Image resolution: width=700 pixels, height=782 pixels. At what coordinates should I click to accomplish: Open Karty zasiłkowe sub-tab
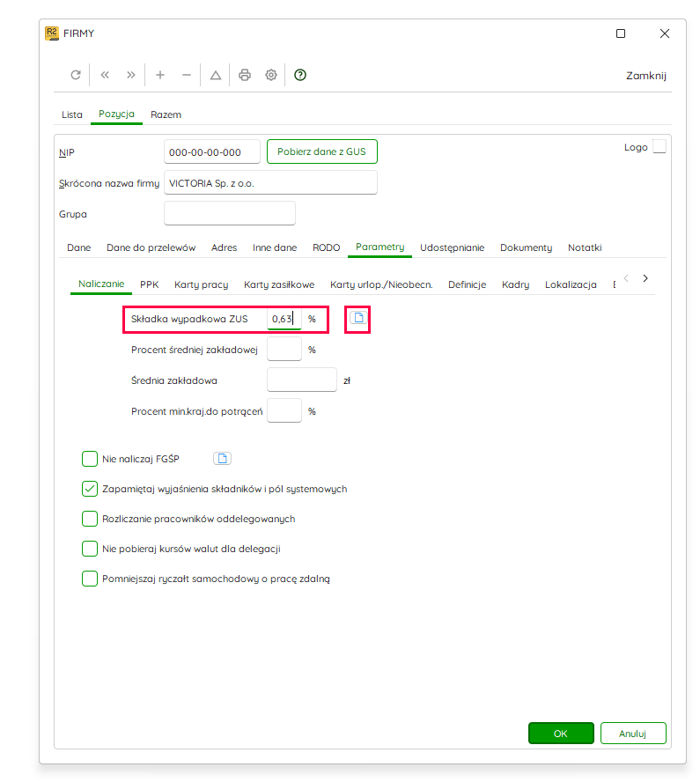[x=279, y=284]
